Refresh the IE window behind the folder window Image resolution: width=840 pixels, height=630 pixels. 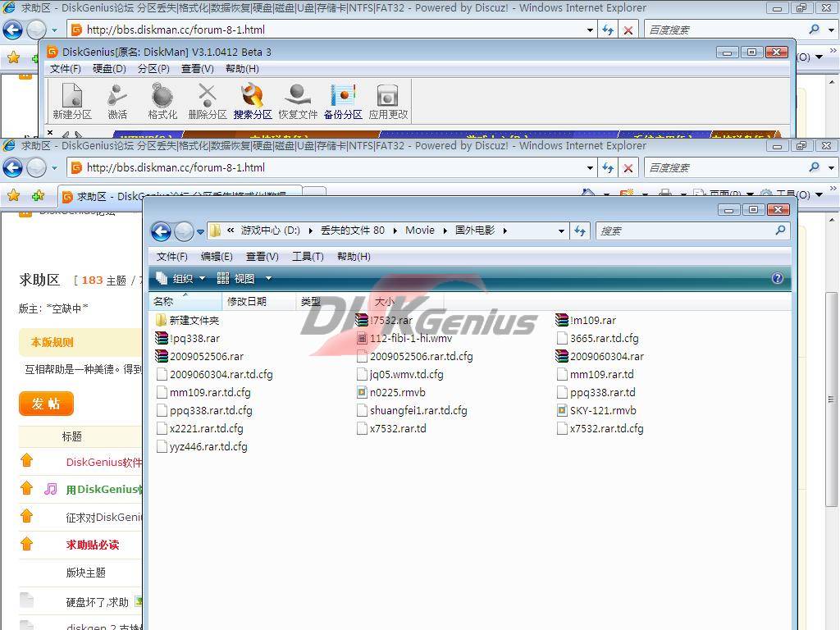point(608,167)
